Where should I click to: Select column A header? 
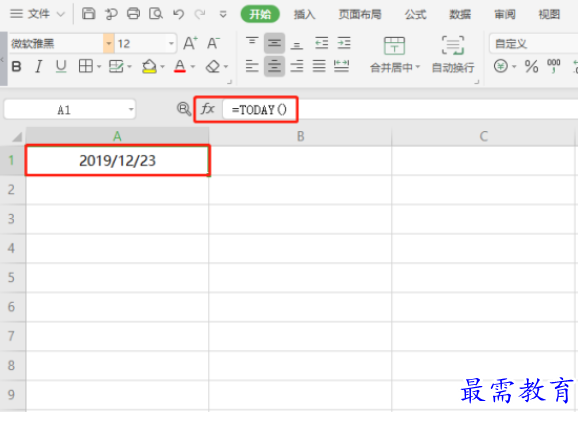coord(117,136)
